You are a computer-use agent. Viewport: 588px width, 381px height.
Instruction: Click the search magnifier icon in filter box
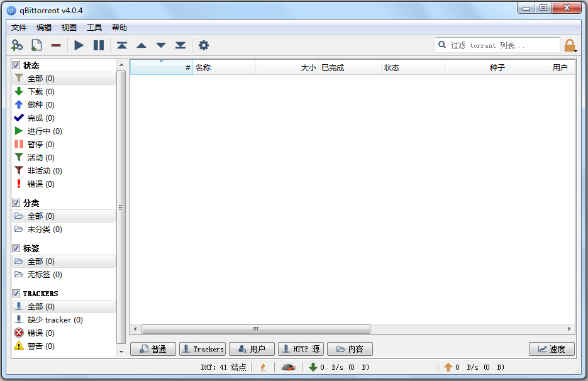tap(442, 45)
